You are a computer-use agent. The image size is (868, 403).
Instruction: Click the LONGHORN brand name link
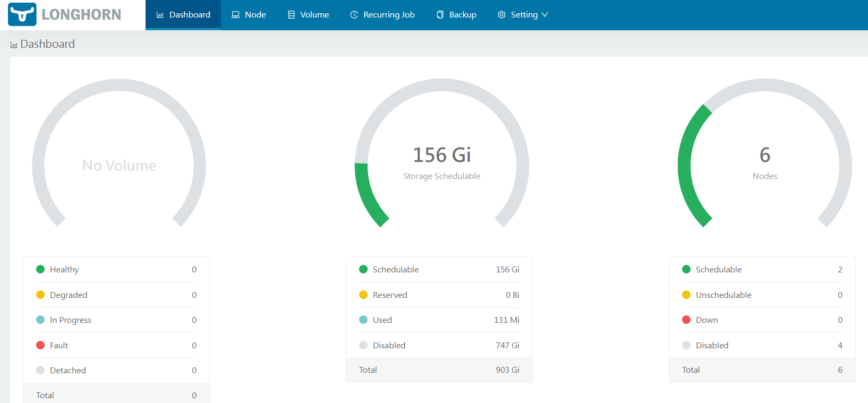[81, 14]
